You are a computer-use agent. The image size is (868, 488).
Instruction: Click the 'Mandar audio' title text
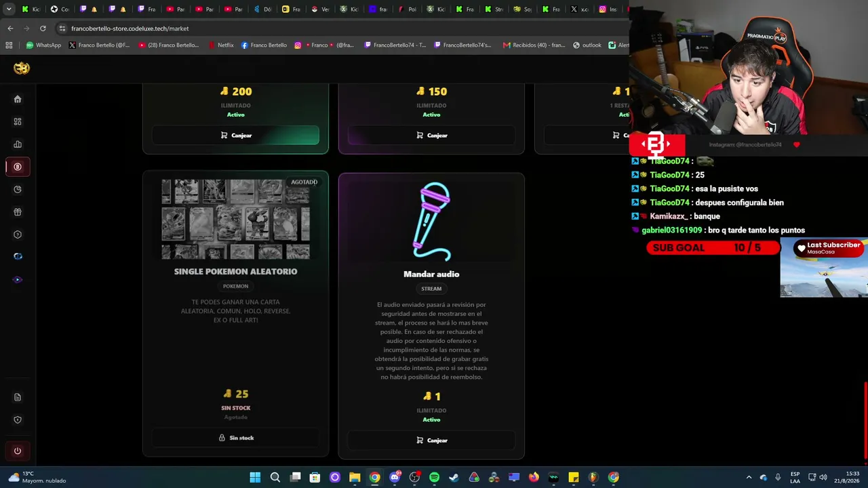click(x=431, y=274)
